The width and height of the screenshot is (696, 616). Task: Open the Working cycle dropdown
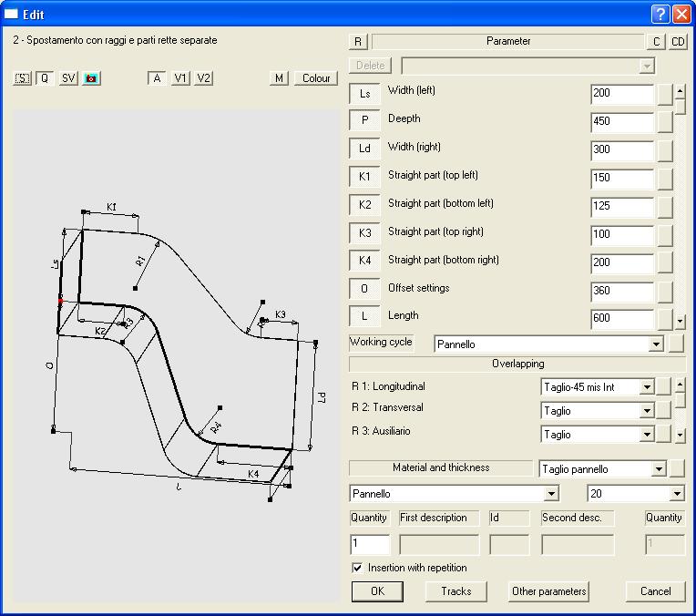point(655,344)
